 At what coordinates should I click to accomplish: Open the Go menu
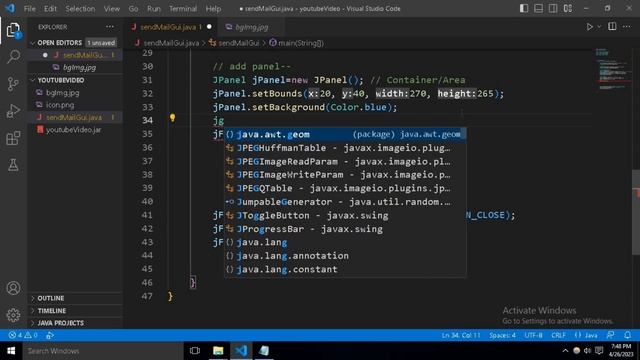click(133, 9)
